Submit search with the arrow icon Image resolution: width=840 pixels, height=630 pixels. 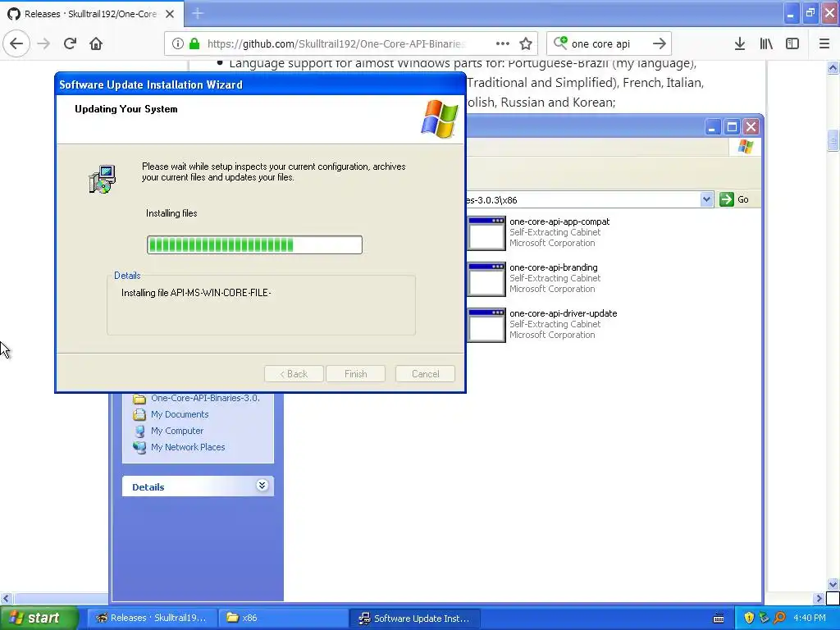tap(660, 43)
